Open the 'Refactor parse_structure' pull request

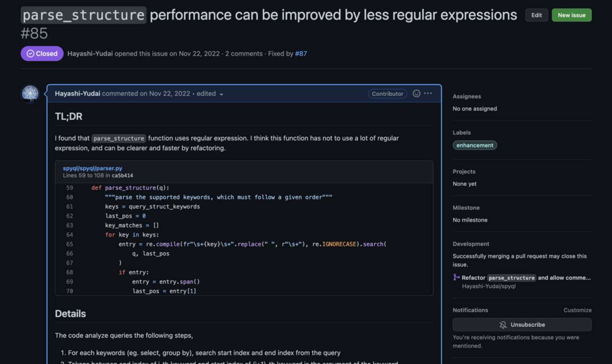click(x=526, y=277)
